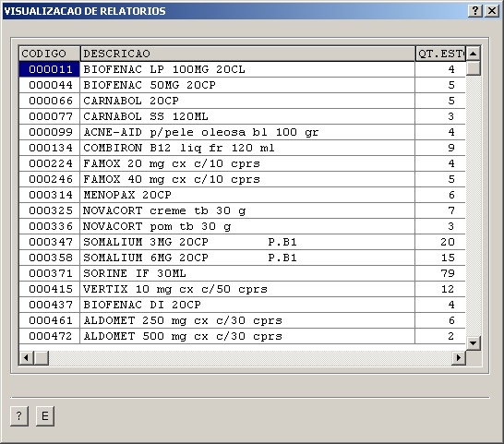Select code cell 000044

50,85
